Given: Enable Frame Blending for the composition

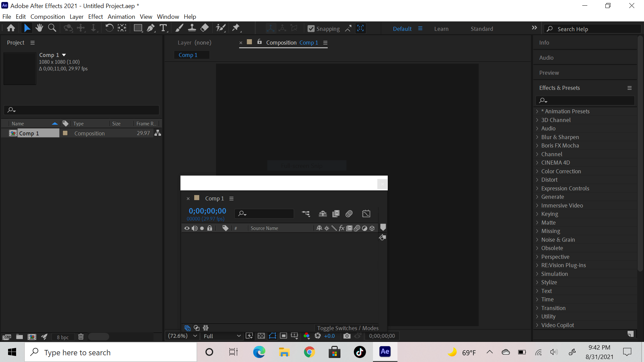Looking at the screenshot, I should [x=336, y=214].
